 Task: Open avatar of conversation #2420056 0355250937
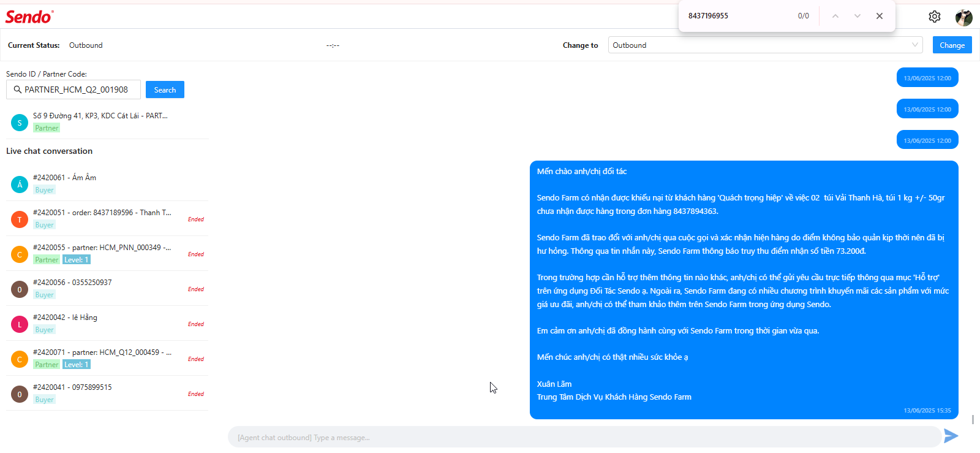point(20,289)
